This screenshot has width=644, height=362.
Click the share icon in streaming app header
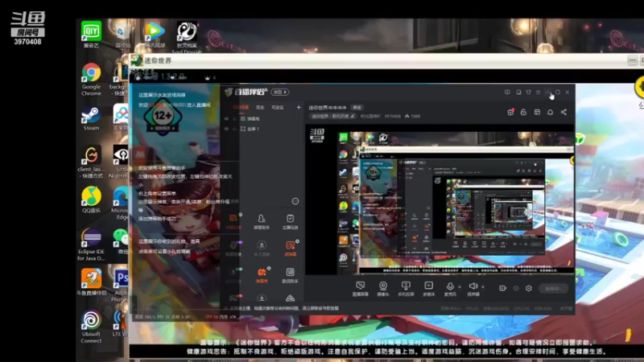(563, 112)
